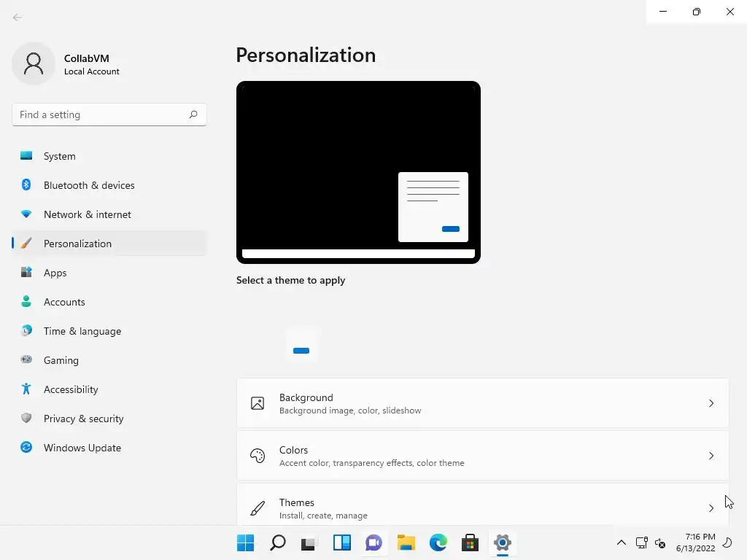Open the clock and date flyout
The height and width of the screenshot is (560, 747).
click(x=695, y=542)
